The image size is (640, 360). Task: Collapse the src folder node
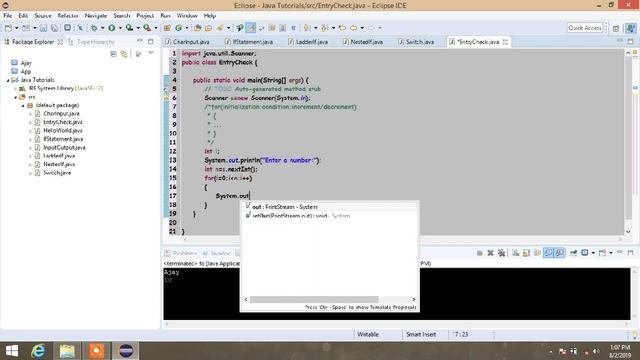(16, 97)
